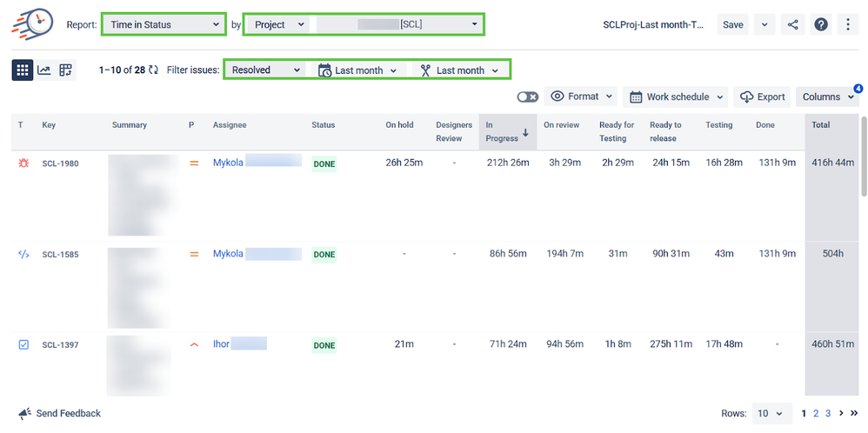Sort by Ready for Testing column header
Viewport: 868px width, 433px height.
(x=617, y=132)
